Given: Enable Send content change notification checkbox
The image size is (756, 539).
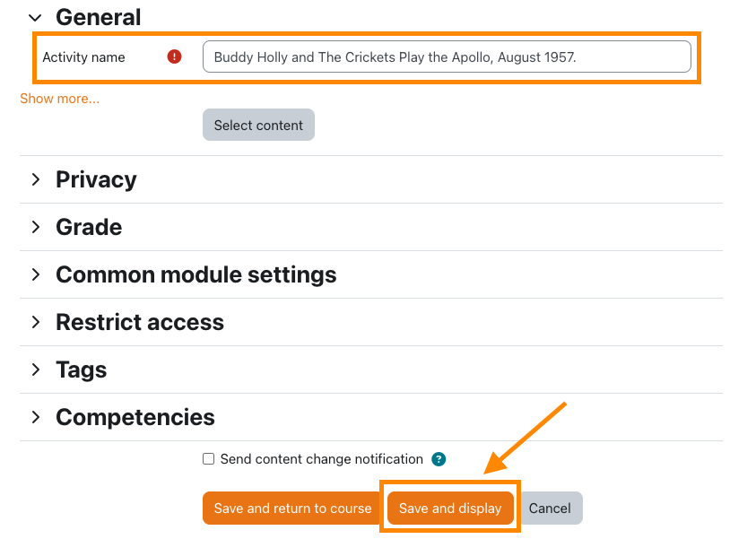Looking at the screenshot, I should point(208,459).
